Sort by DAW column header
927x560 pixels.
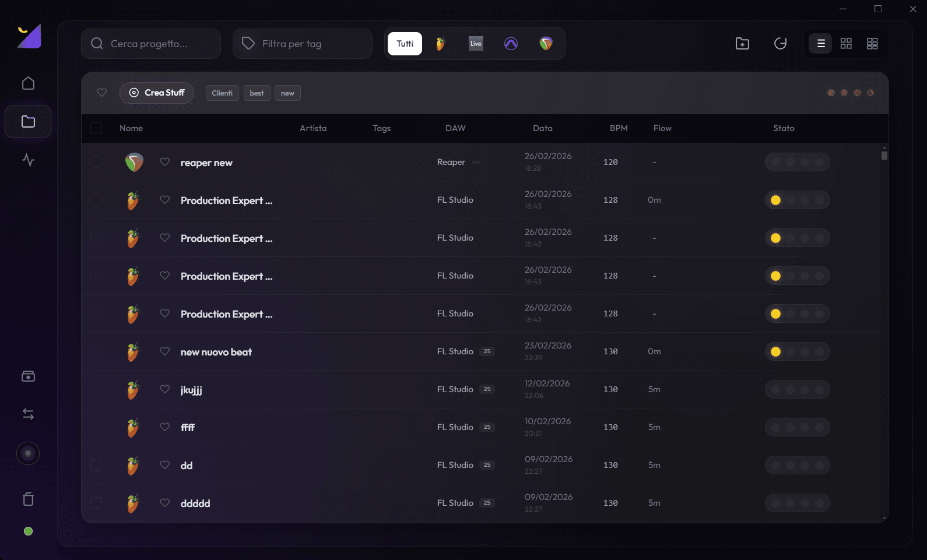455,128
